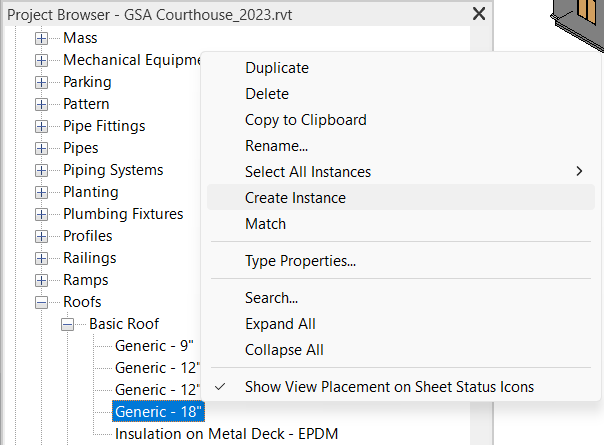Close the Project Browser panel

click(478, 13)
